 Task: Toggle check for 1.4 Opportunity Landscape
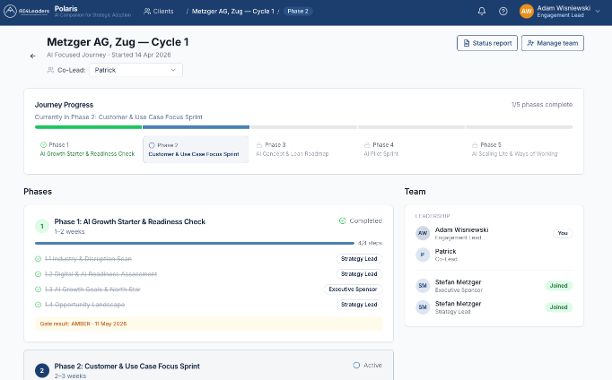[38, 304]
